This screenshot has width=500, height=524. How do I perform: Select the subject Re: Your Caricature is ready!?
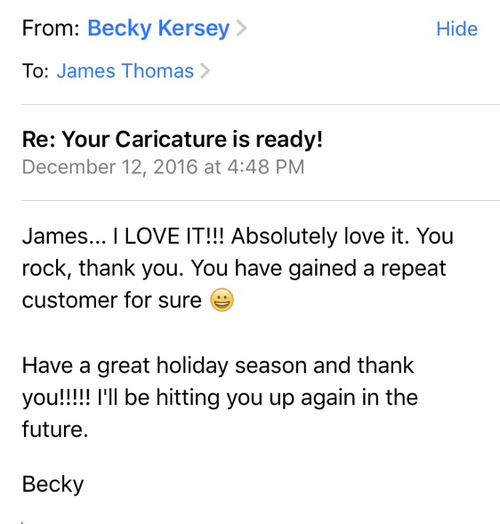[x=172, y=139]
